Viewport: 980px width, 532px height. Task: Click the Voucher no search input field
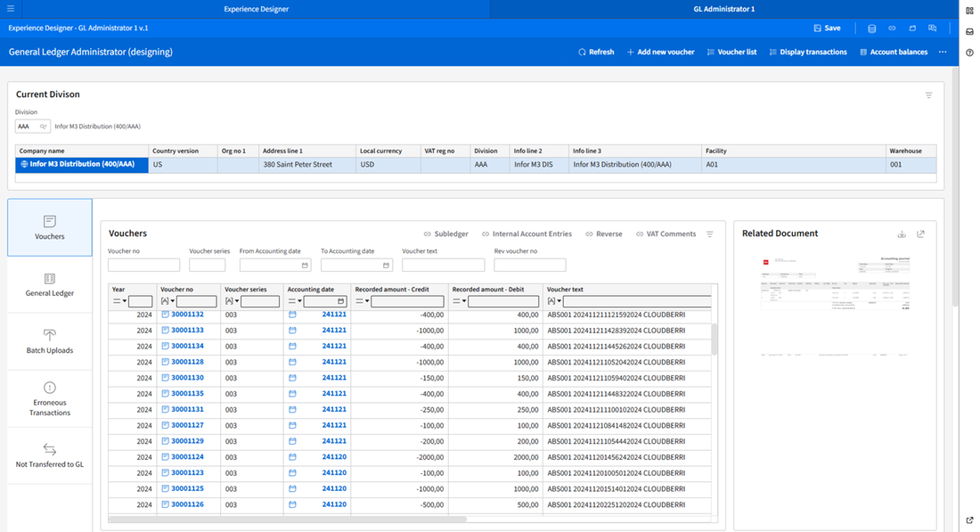pyautogui.click(x=143, y=265)
